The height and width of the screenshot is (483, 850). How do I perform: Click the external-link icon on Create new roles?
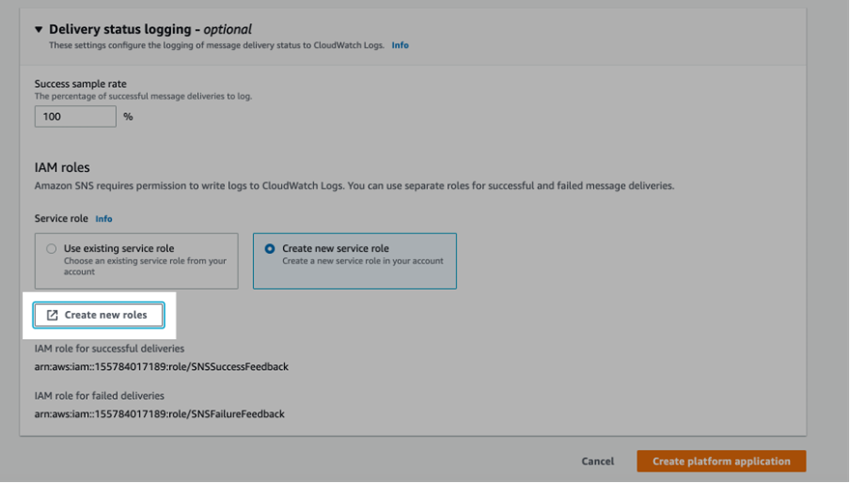pyautogui.click(x=52, y=315)
